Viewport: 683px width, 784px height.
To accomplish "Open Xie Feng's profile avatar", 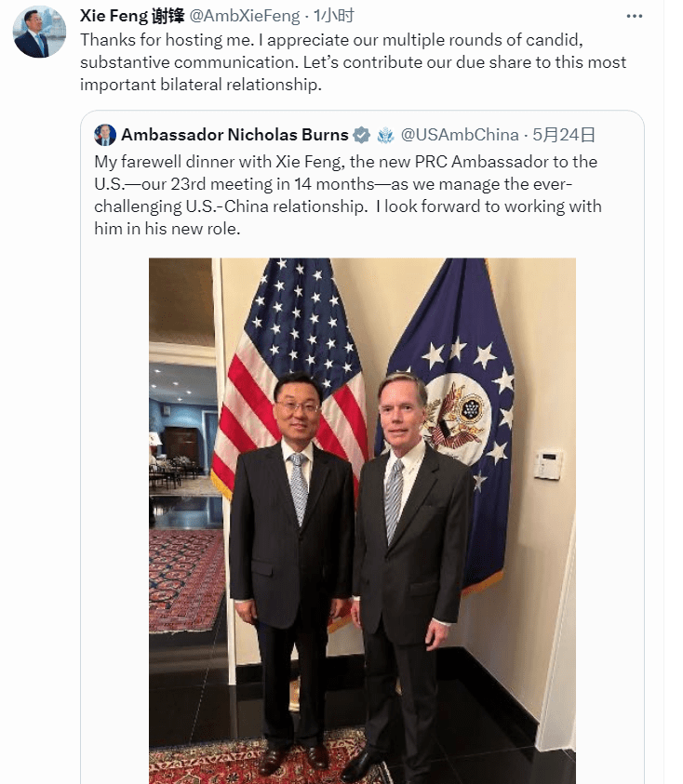I will 39,32.
